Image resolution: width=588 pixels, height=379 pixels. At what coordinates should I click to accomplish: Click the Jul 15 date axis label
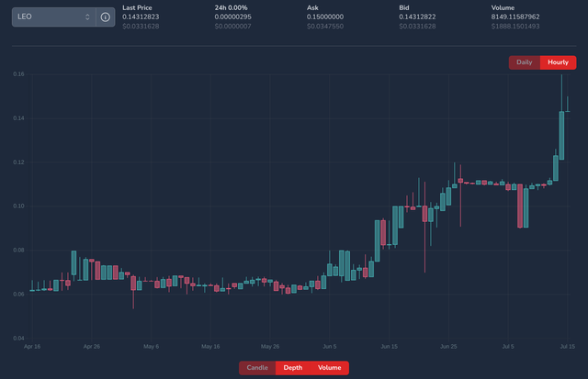[x=568, y=346]
